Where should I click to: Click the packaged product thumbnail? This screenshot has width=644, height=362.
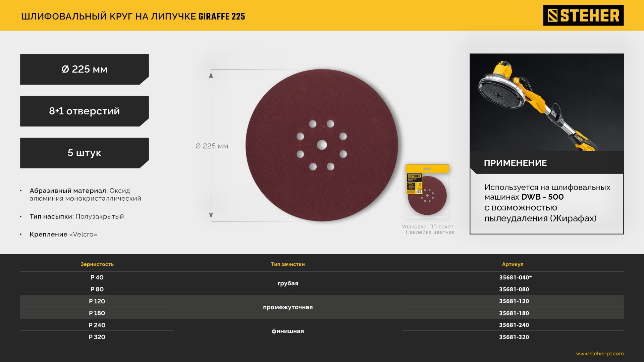pos(427,191)
